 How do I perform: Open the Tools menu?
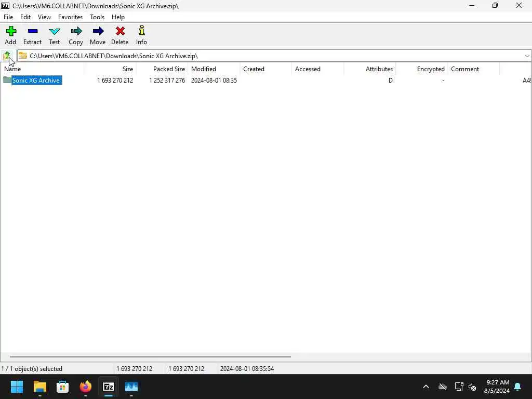97,17
